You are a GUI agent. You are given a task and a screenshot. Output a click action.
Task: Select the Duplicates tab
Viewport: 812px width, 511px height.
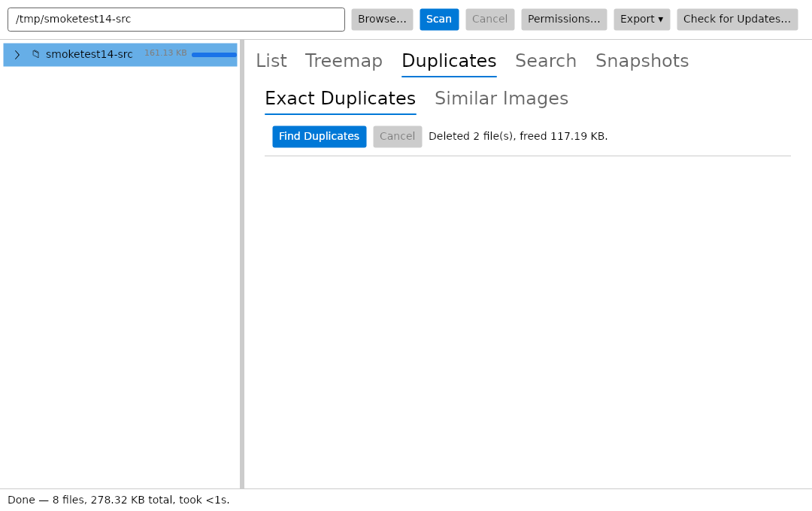449,61
